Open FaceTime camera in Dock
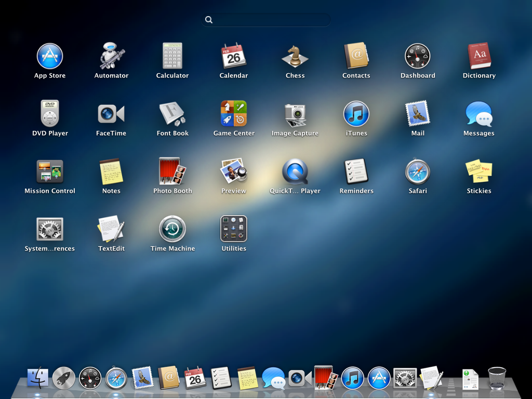This screenshot has height=399, width=532. pyautogui.click(x=300, y=378)
